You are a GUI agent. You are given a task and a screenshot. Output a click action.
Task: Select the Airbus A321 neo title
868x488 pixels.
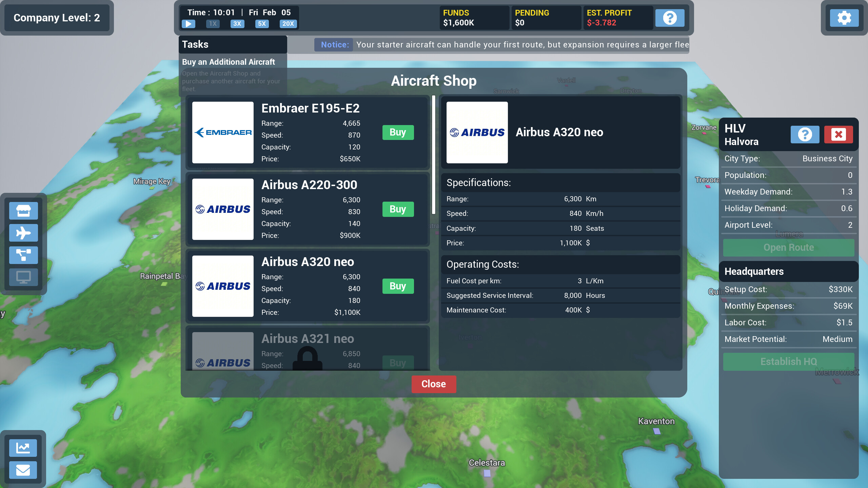pos(308,339)
